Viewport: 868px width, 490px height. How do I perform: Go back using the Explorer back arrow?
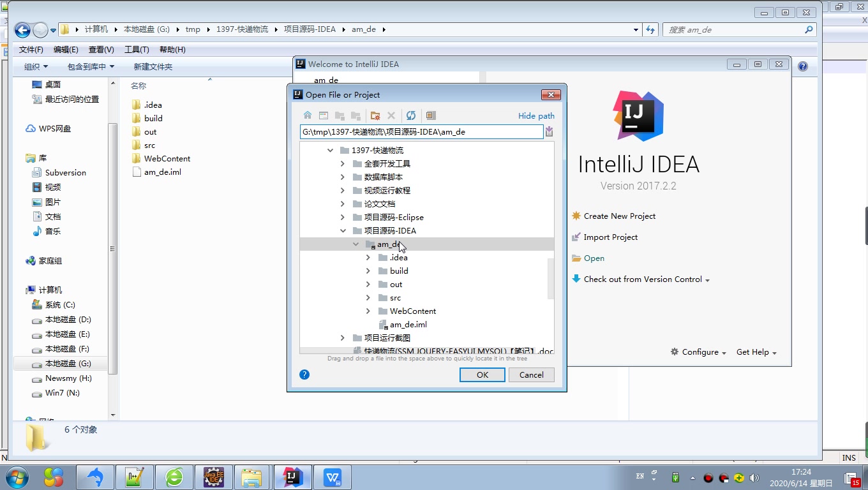[x=22, y=29]
